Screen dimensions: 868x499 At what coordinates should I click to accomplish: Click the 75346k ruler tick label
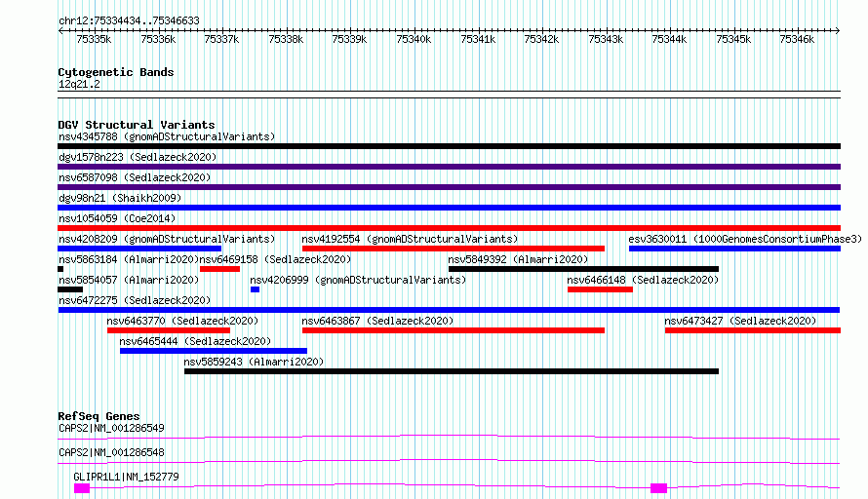(797, 39)
